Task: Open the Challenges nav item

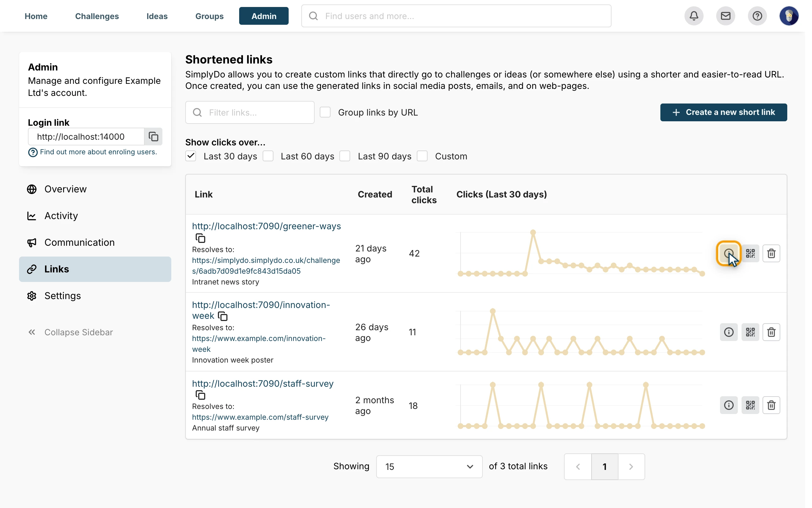Action: pos(97,16)
